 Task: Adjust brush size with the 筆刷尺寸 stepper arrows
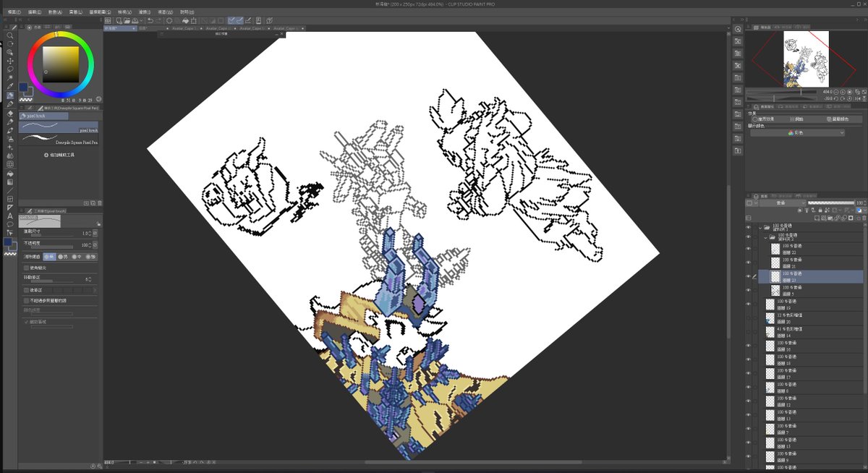90,234
